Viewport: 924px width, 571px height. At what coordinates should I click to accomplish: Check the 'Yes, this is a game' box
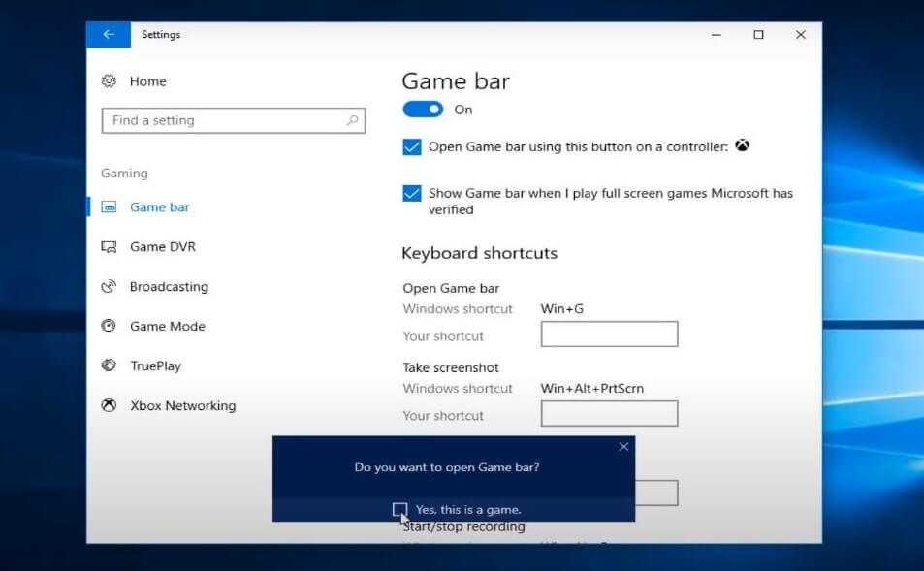(399, 509)
